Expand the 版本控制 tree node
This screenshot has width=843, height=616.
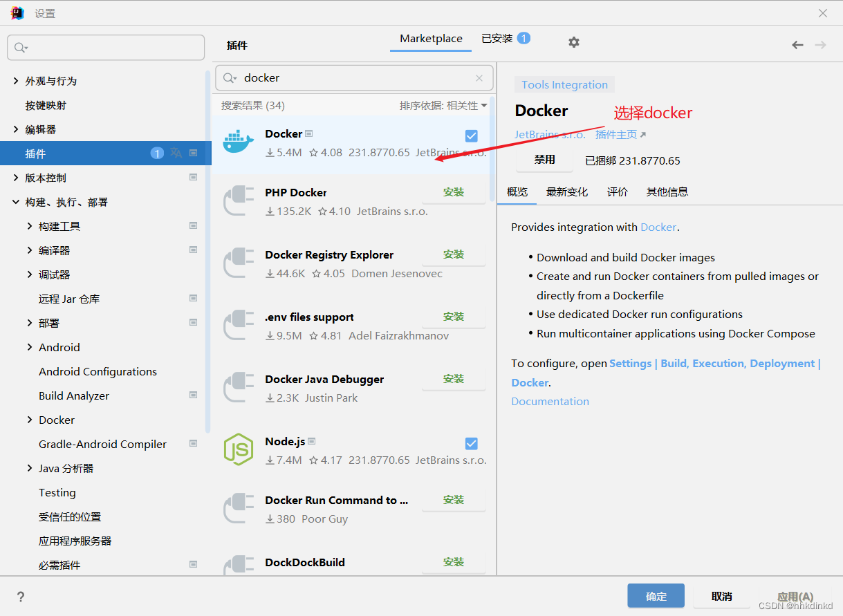[16, 178]
